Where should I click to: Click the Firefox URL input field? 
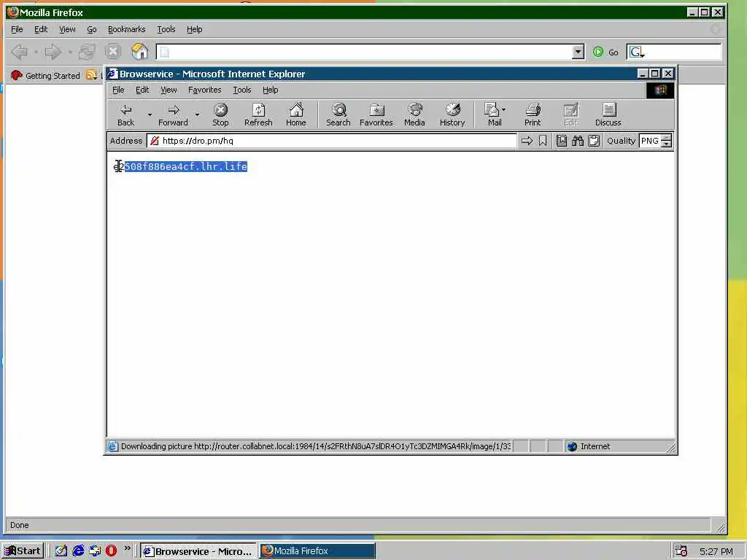point(365,52)
